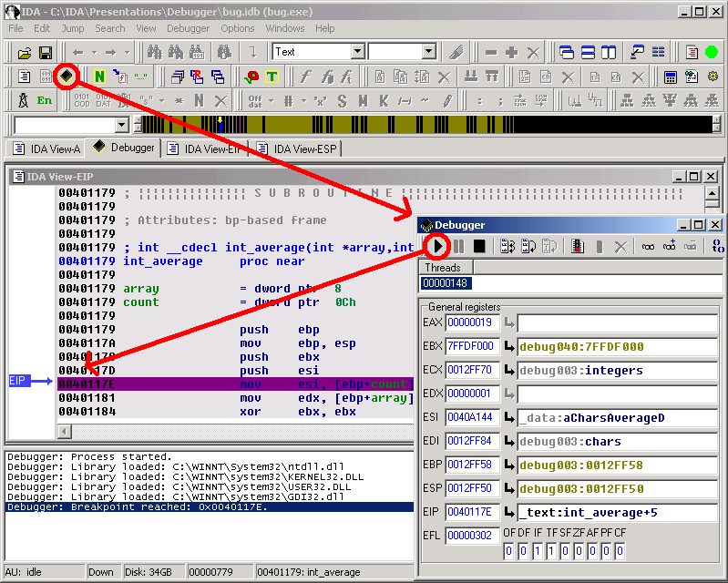Open the navigation band address dropdown arrow
The width and height of the screenshot is (728, 583).
[x=122, y=125]
